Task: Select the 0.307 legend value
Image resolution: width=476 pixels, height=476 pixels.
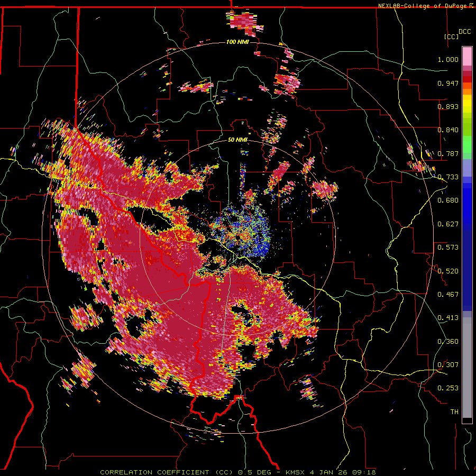Action: click(448, 365)
